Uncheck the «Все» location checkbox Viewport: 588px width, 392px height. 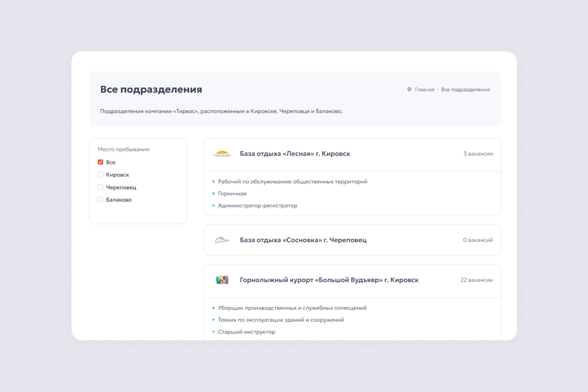click(x=100, y=162)
